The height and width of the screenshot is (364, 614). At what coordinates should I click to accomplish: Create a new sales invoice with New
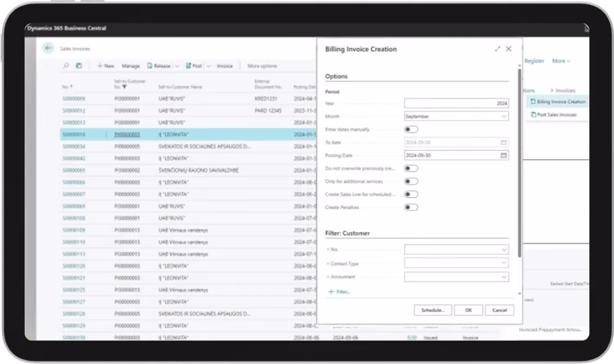click(x=105, y=66)
